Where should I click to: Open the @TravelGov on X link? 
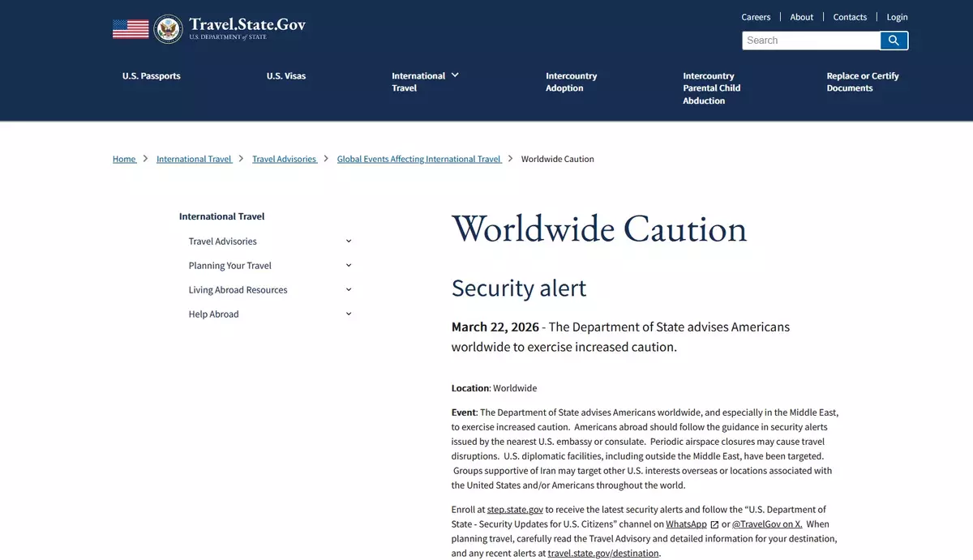(767, 524)
